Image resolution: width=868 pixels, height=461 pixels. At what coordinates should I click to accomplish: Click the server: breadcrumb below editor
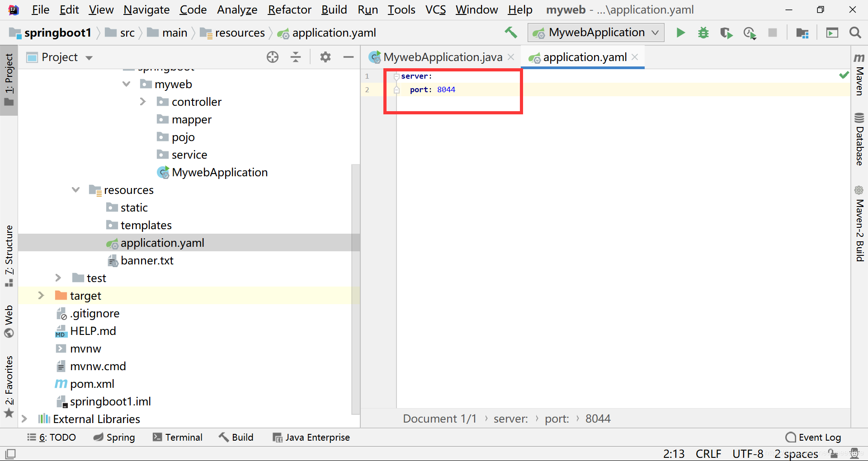point(510,419)
